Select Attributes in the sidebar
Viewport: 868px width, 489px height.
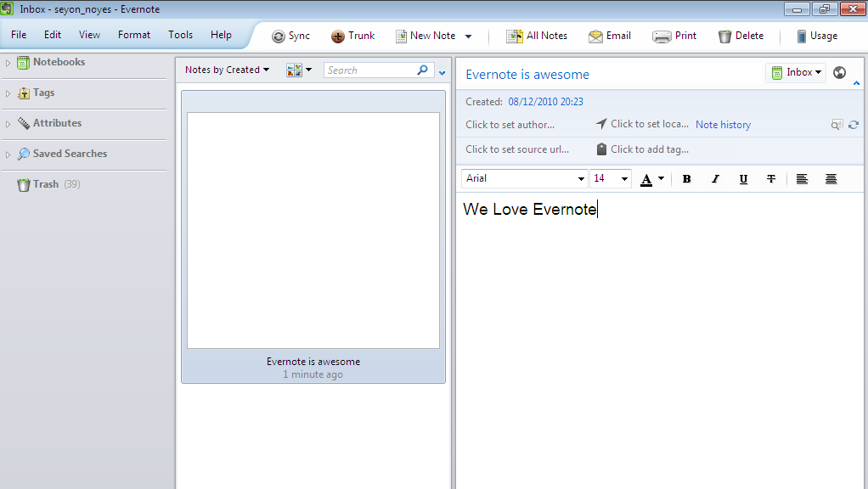tap(49, 123)
